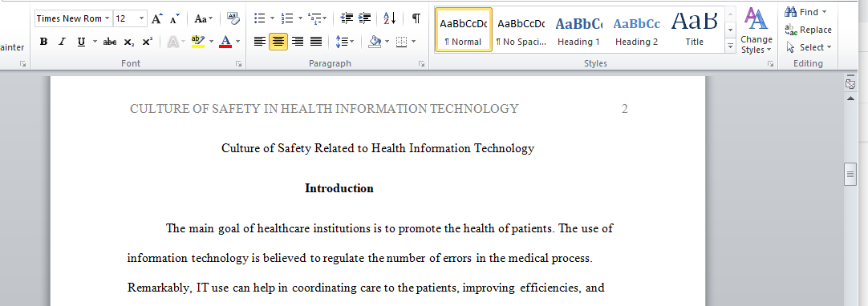Click the Introduction heading text
This screenshot has height=306, width=868.
coord(339,188)
